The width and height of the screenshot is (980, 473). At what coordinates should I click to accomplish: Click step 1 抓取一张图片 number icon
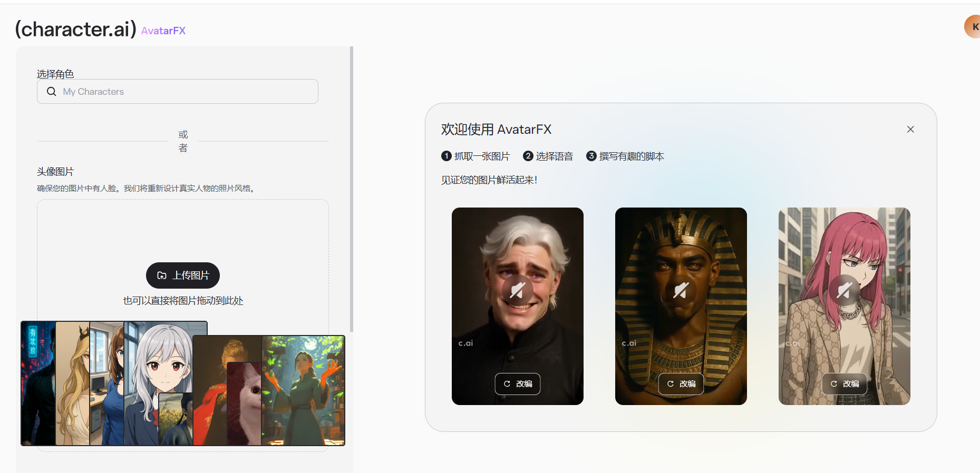(x=446, y=156)
